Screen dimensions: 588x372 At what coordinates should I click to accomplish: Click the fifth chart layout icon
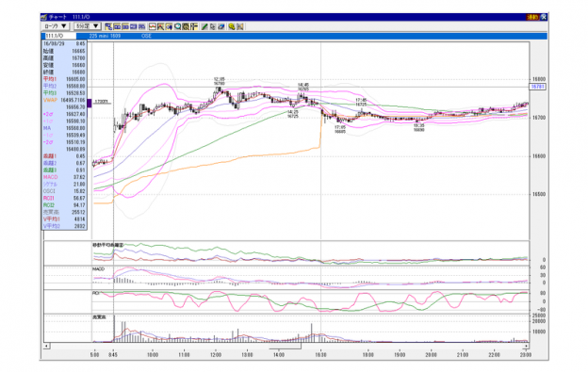(141, 26)
